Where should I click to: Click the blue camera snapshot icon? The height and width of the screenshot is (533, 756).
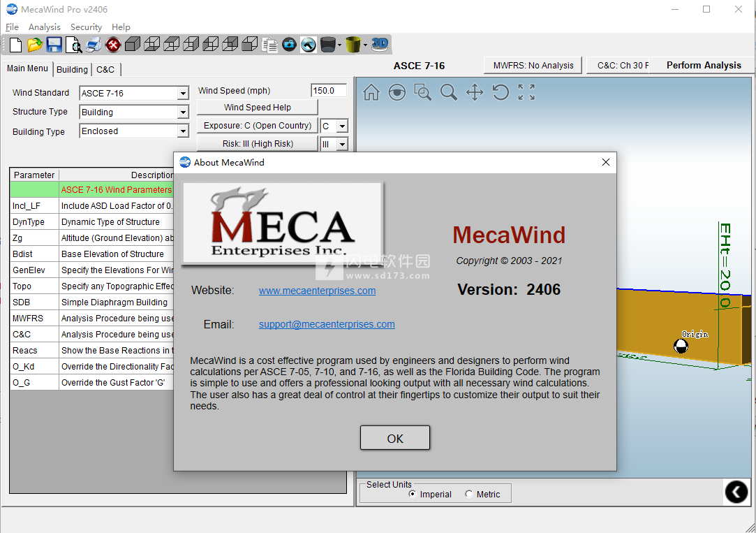point(289,45)
